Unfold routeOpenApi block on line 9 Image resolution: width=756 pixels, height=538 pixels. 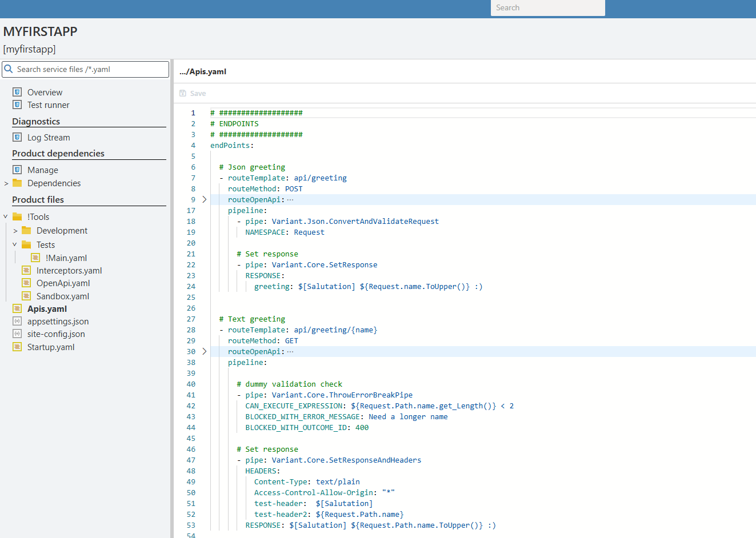point(204,199)
